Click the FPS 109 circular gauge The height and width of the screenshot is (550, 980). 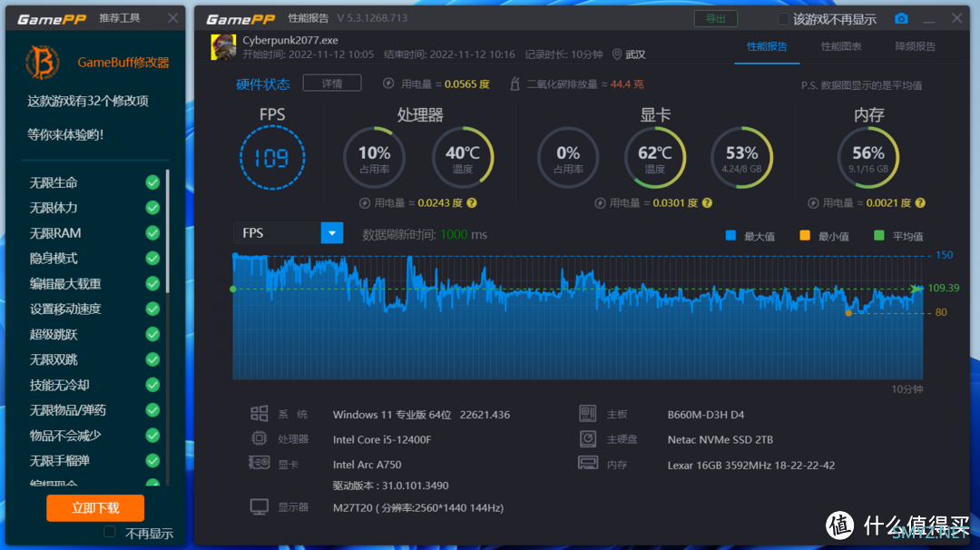coord(272,158)
